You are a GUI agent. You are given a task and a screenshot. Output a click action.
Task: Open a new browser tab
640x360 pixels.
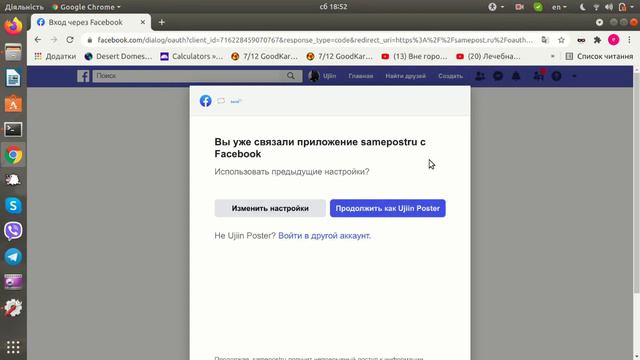162,22
